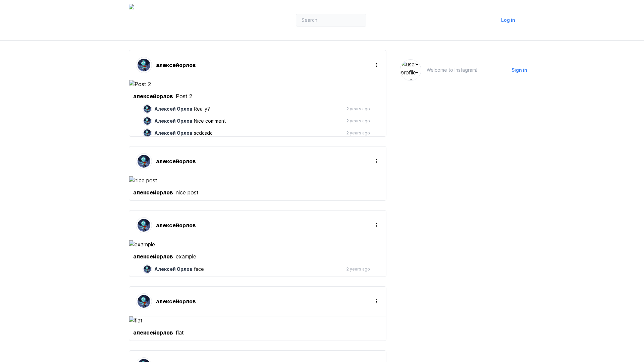Click the 'Really?' comment text

pyautogui.click(x=202, y=109)
